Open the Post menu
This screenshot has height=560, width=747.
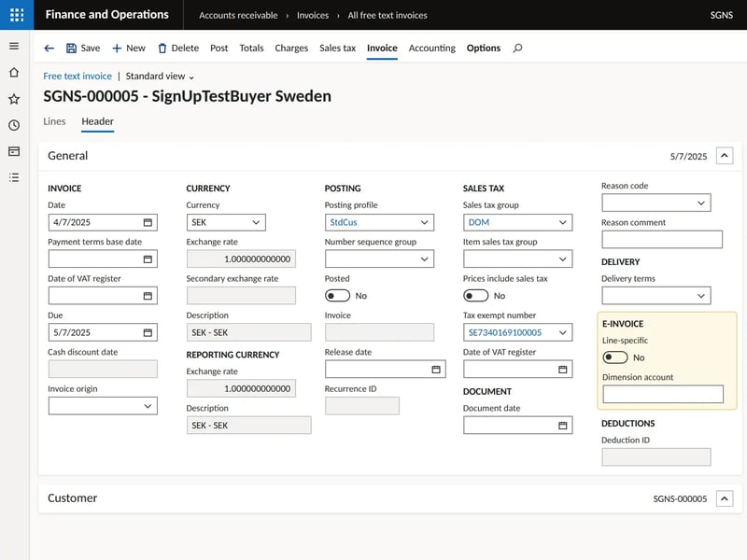click(x=218, y=49)
